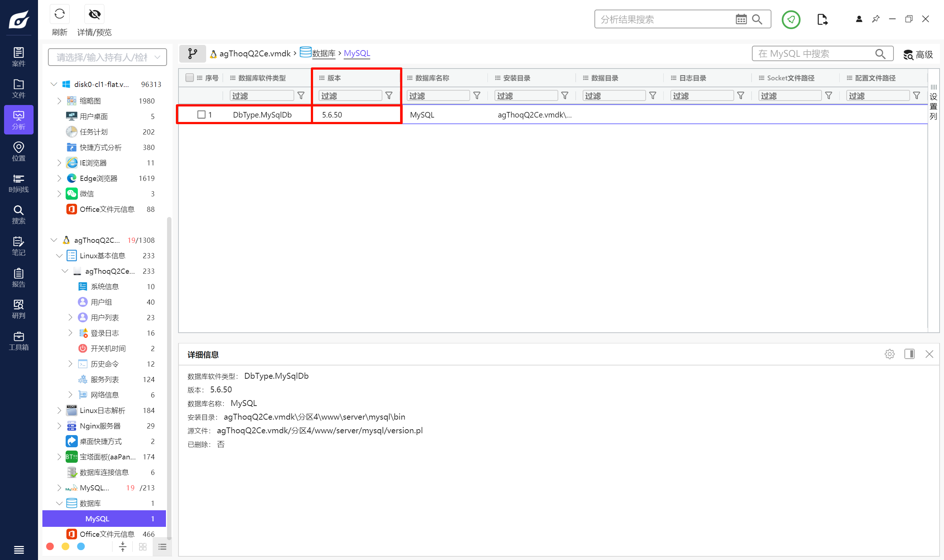Viewport: 944px width, 560px height.
Task: Click the green shield status icon
Action: click(791, 19)
